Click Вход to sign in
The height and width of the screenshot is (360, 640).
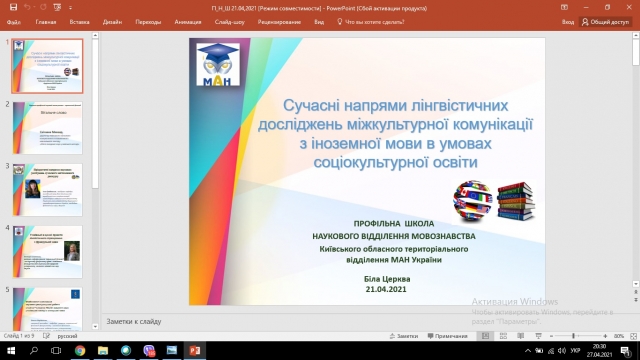point(568,22)
